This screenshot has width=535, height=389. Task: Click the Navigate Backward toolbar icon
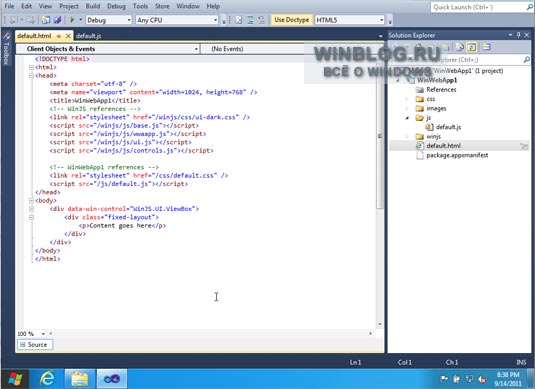(x=14, y=20)
